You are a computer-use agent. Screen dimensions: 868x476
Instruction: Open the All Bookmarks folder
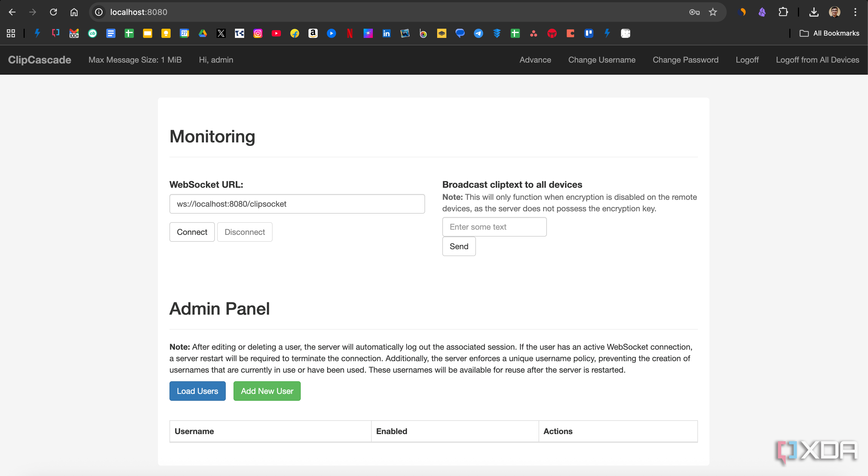point(829,33)
